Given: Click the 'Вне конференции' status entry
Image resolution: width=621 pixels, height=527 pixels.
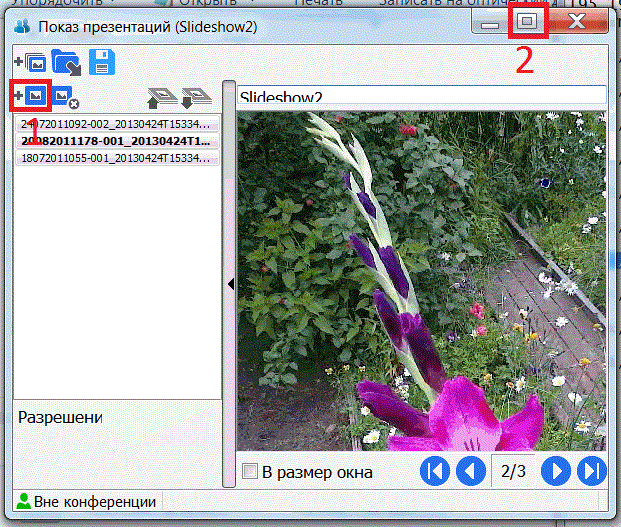Looking at the screenshot, I should pyautogui.click(x=87, y=502).
